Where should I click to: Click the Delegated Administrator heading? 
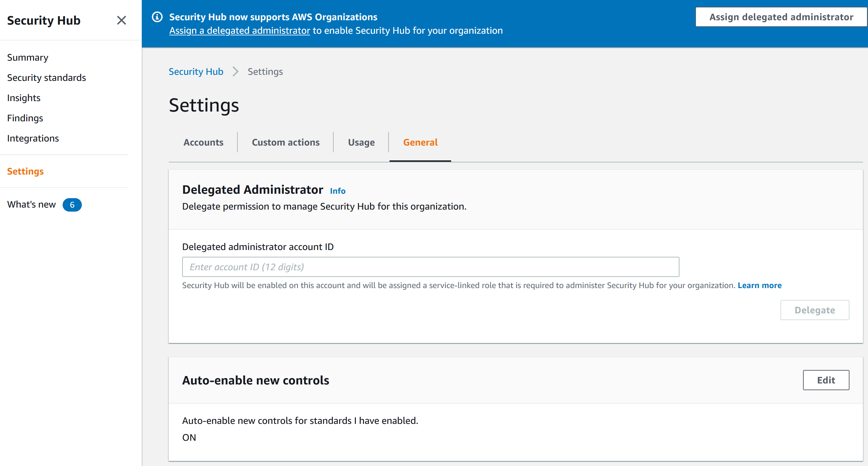pos(253,189)
